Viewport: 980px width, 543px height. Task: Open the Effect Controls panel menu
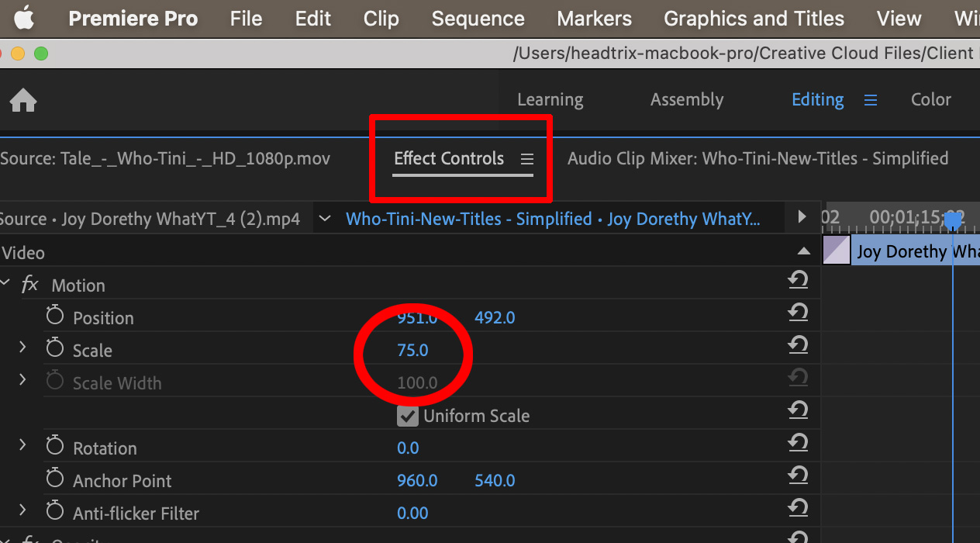point(527,158)
